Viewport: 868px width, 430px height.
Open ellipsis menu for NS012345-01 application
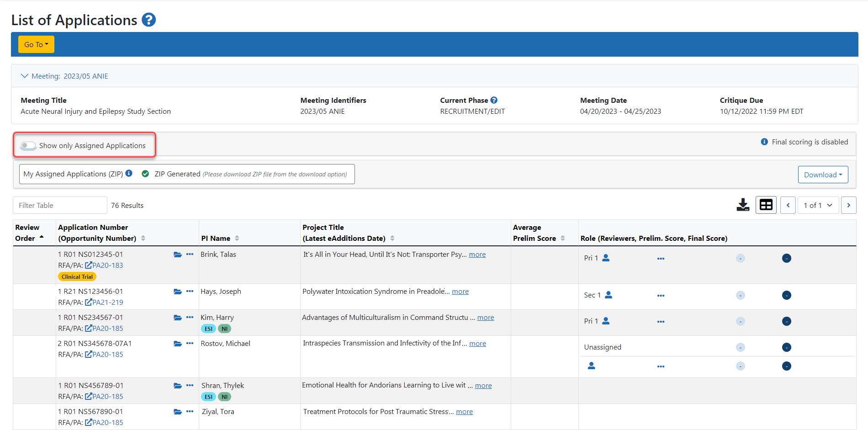(190, 254)
